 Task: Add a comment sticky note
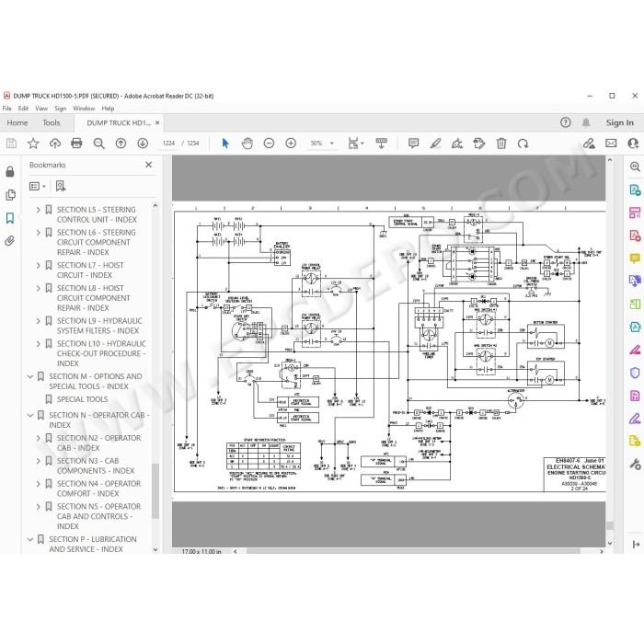pos(414,144)
